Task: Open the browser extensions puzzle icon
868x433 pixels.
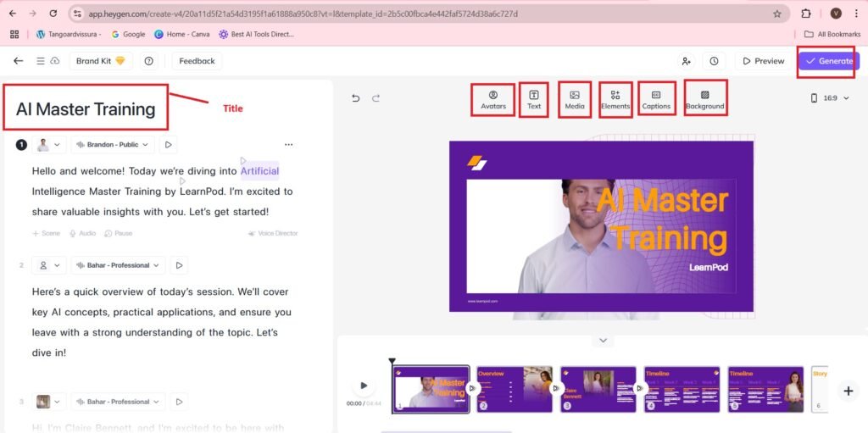Action: click(806, 14)
